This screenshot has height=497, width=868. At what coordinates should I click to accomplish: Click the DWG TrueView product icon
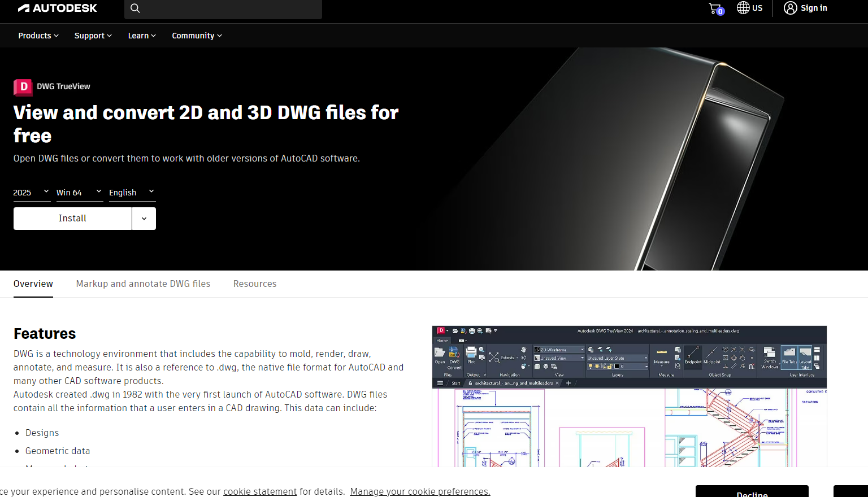(x=23, y=87)
